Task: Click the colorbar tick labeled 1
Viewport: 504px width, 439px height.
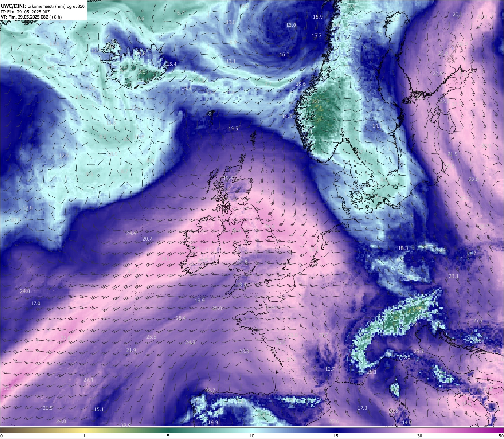Action: pos(84,436)
